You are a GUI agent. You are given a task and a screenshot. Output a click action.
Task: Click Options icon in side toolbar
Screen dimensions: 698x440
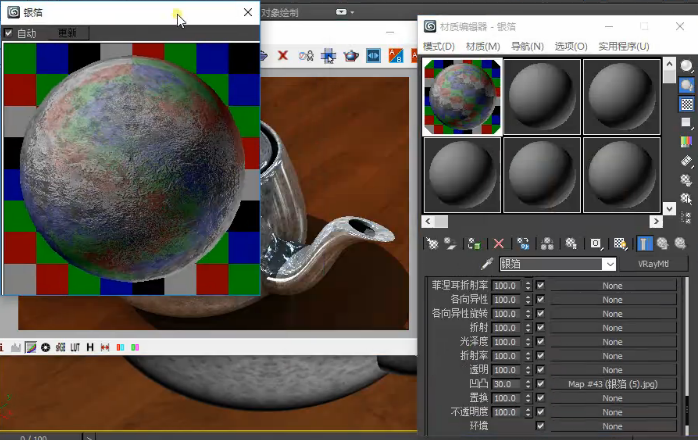point(686,180)
